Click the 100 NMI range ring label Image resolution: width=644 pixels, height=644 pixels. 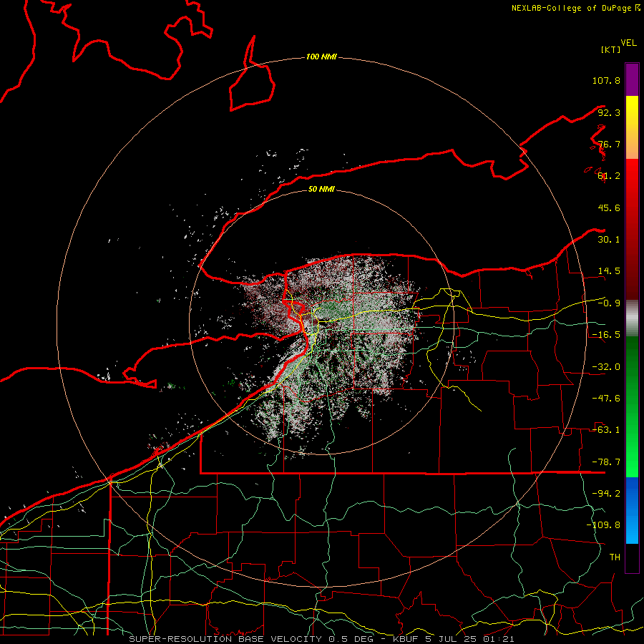point(321,57)
